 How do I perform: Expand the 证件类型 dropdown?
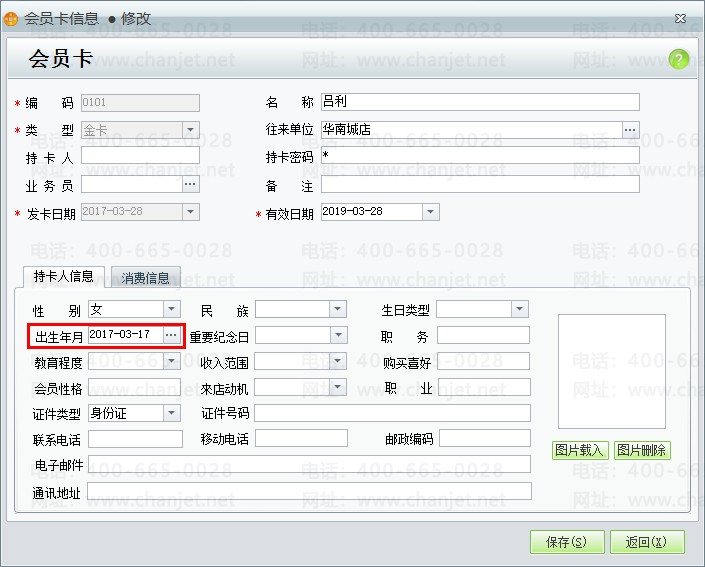tap(171, 413)
